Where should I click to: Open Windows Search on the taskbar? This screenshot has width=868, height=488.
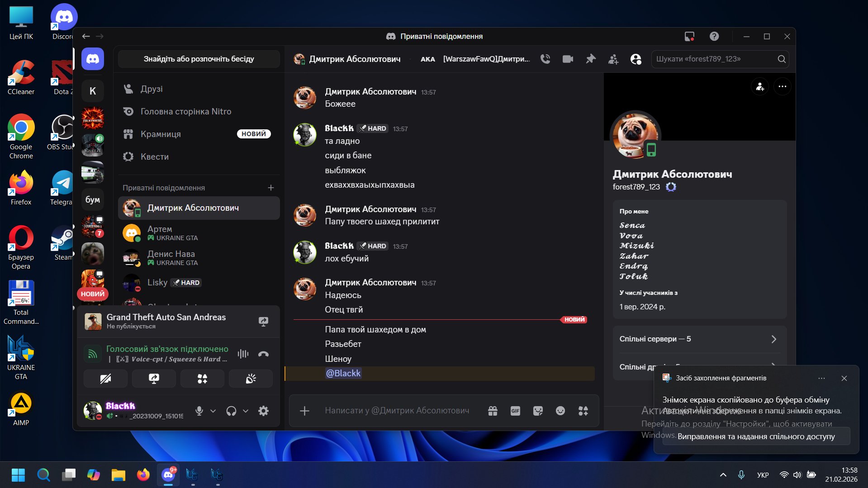pyautogui.click(x=43, y=475)
